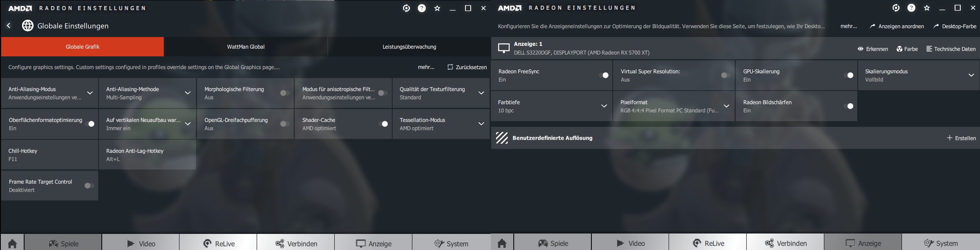Toggle the Radeon Bildschärfen switch
The width and height of the screenshot is (980, 250).
[848, 106]
